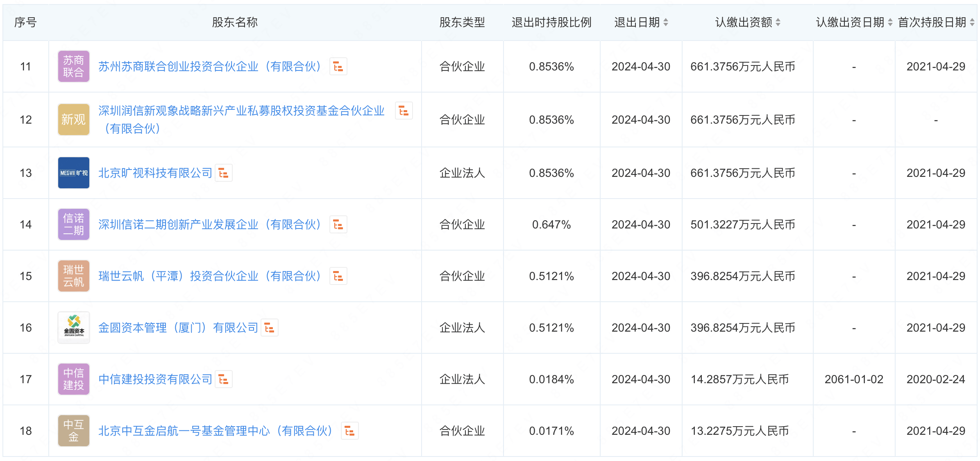Click the 股东类型 column header

(x=462, y=23)
